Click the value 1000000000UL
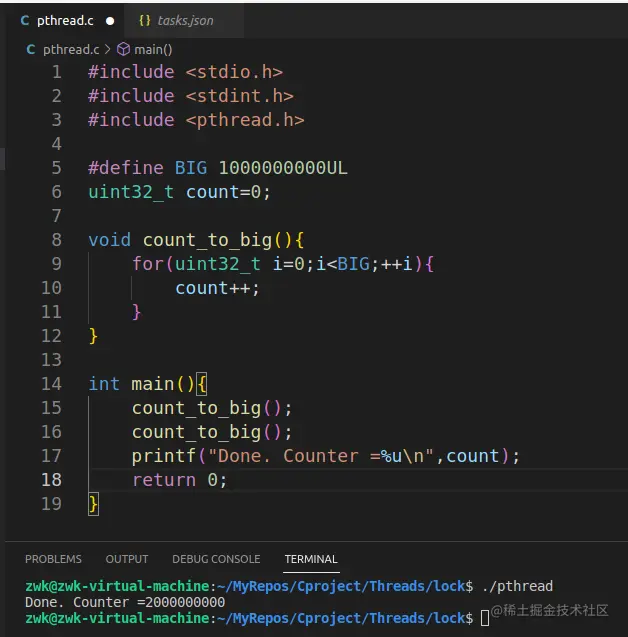The height and width of the screenshot is (637, 628). click(283, 168)
